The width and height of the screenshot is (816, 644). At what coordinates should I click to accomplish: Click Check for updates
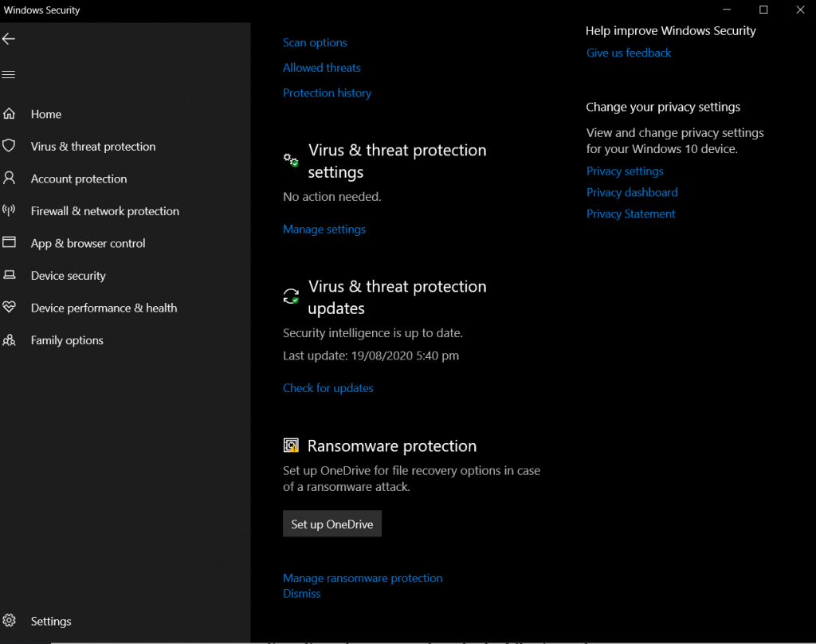328,387
